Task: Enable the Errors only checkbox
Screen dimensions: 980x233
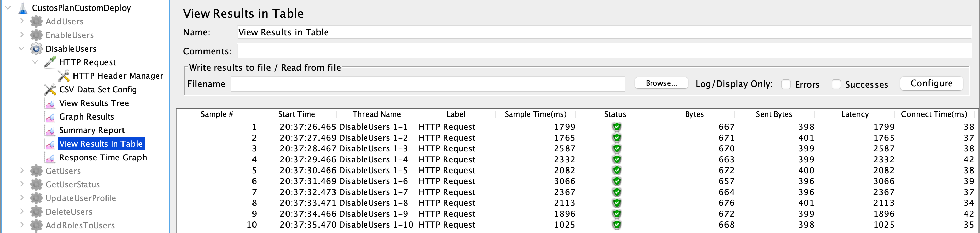Action: coord(786,84)
